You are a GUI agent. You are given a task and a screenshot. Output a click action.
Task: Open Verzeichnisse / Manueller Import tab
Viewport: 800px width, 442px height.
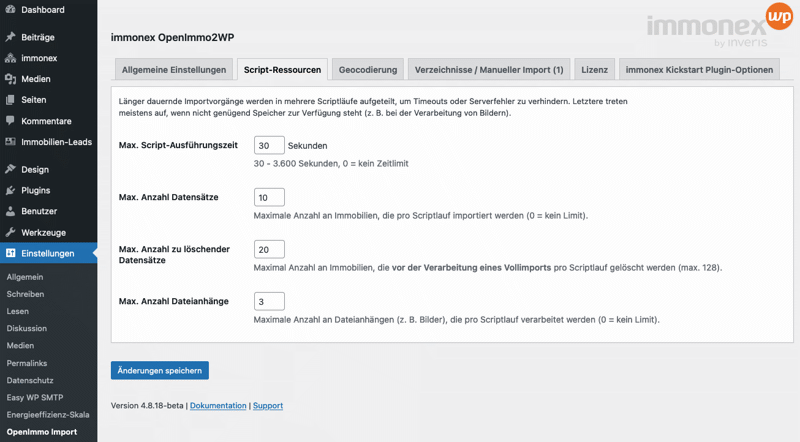point(489,69)
